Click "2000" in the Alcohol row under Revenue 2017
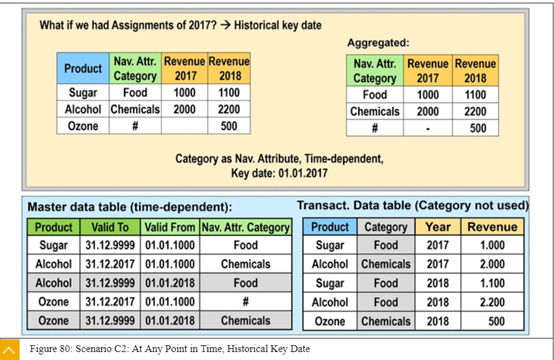554x360 pixels. [x=184, y=109]
